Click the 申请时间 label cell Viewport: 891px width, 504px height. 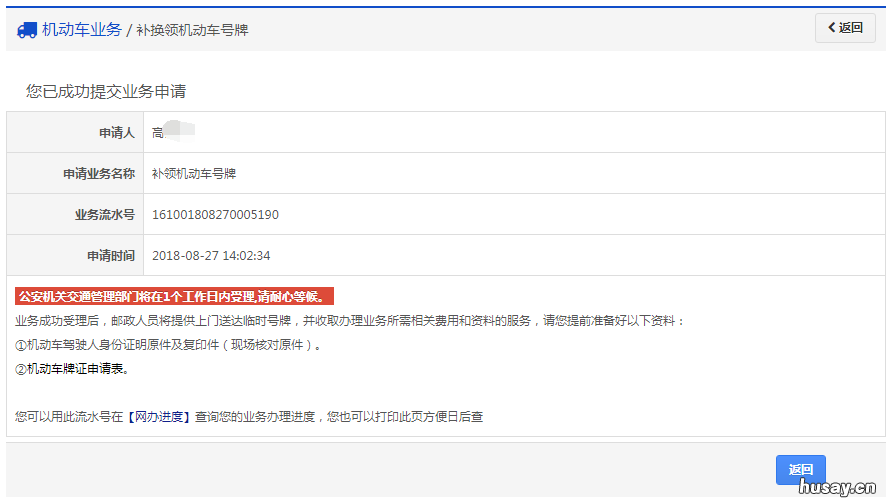110,255
